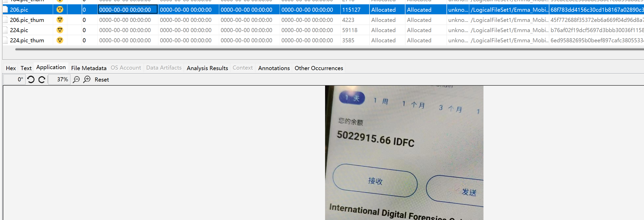The image size is (644, 220).
Task: Click the horizontal scrollbar under the table
Action: [x=329, y=49]
